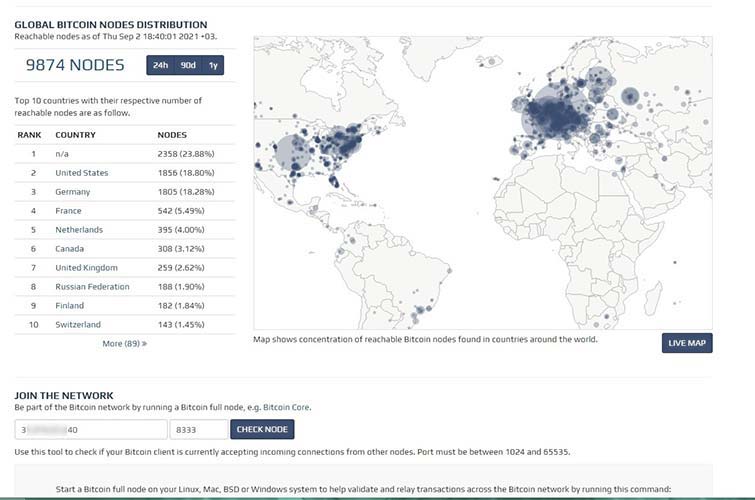Expand the More (89) countries list
This screenshot has height=500, width=755.
pyautogui.click(x=124, y=343)
